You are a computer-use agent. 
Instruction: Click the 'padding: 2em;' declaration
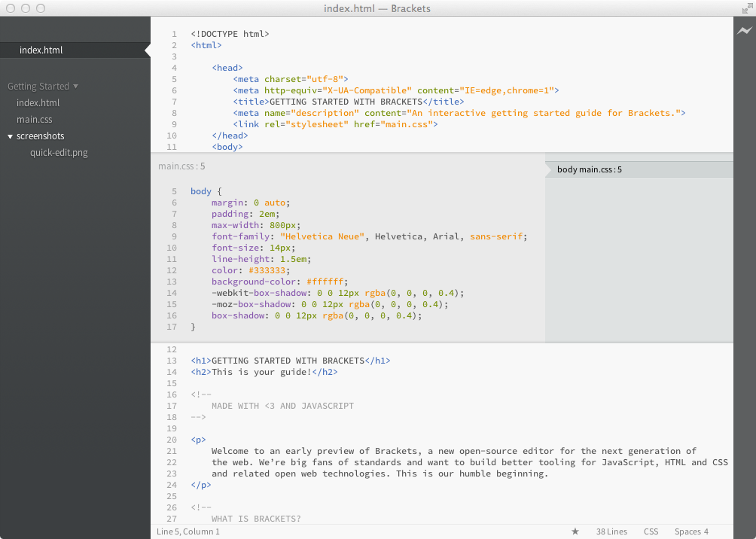[x=245, y=214]
